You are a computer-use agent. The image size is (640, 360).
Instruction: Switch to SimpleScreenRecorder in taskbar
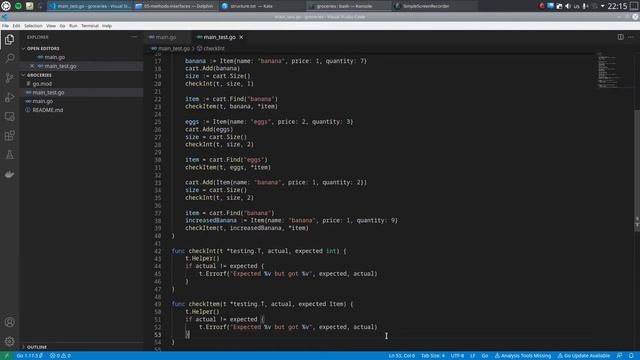click(x=434, y=6)
